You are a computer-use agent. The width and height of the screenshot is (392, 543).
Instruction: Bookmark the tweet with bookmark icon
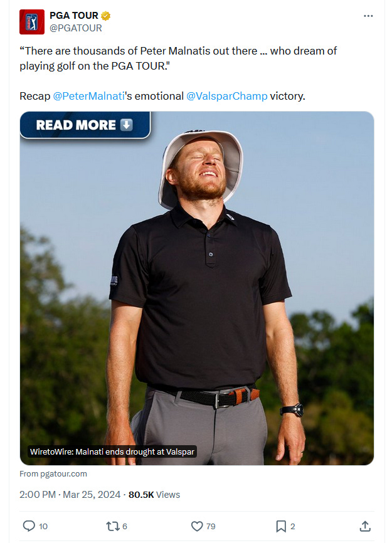point(281,526)
